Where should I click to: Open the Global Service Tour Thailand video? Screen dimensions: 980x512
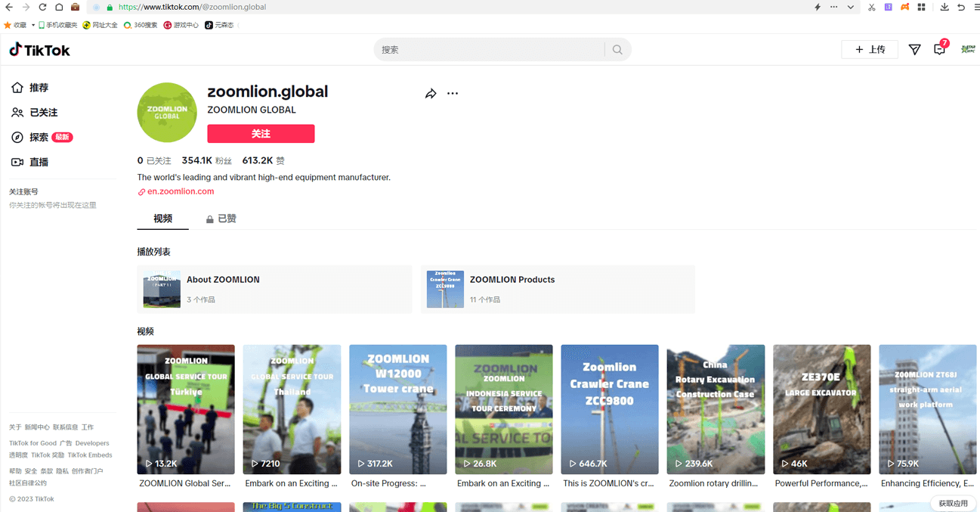point(292,409)
